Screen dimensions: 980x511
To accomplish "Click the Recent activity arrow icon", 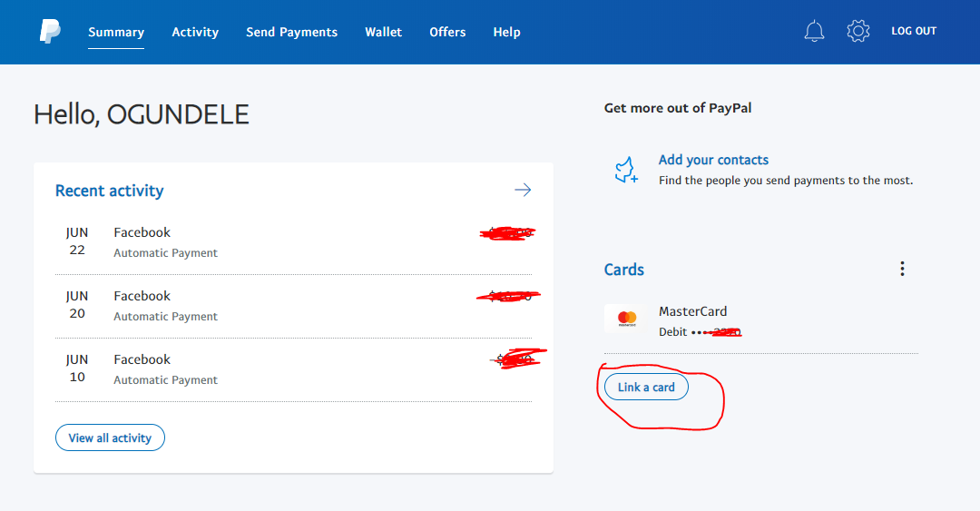I will coord(523,190).
